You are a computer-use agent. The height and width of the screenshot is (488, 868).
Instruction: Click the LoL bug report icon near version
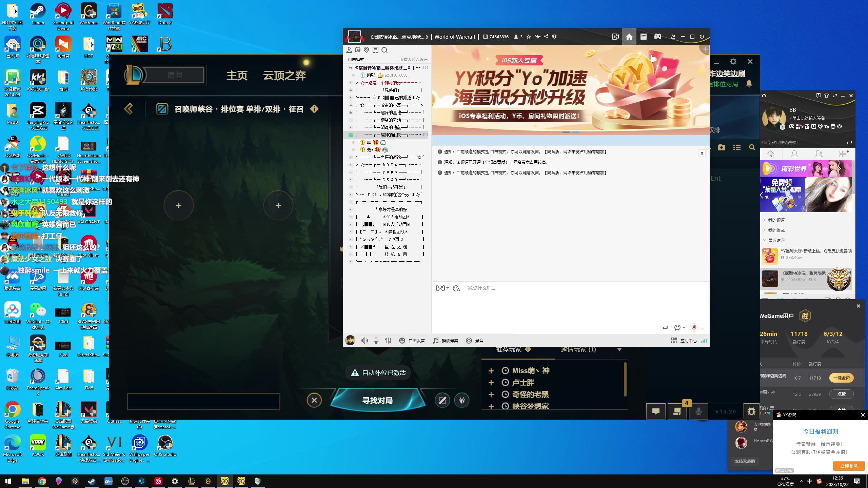point(751,411)
